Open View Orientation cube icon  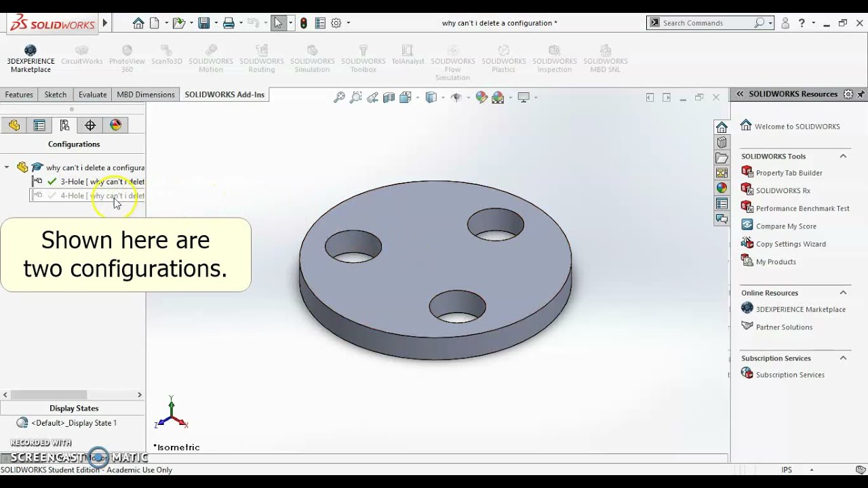[x=406, y=98]
